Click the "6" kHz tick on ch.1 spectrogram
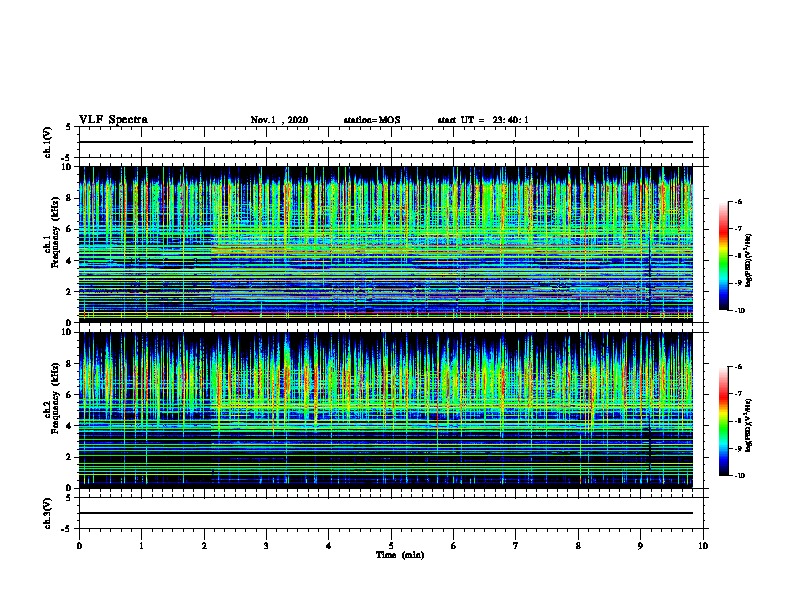Image resolution: width=792 pixels, height=612 pixels. [69, 229]
